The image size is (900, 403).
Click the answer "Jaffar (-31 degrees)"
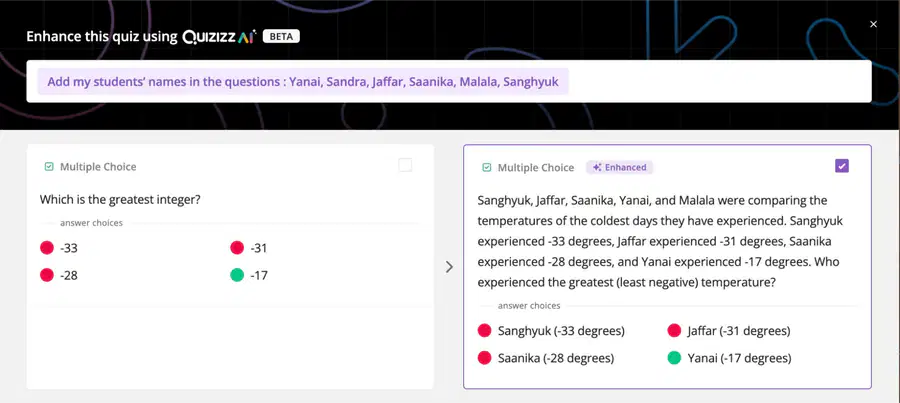pos(739,331)
